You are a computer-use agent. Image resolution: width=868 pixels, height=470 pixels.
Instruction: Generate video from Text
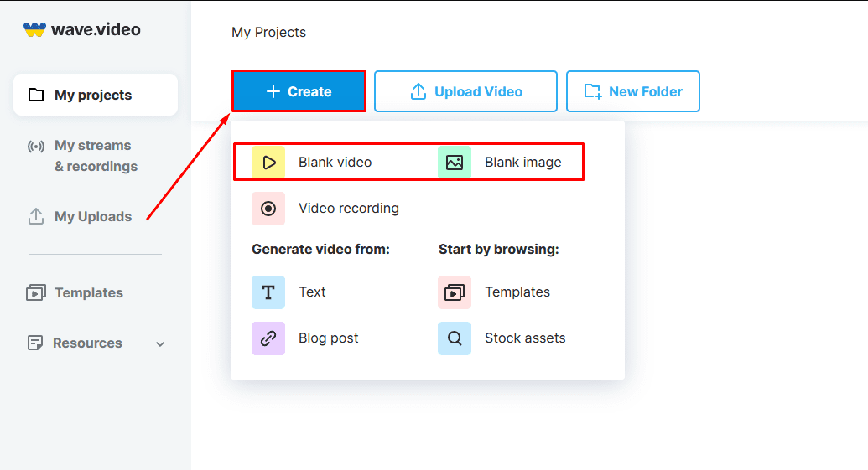pos(289,292)
